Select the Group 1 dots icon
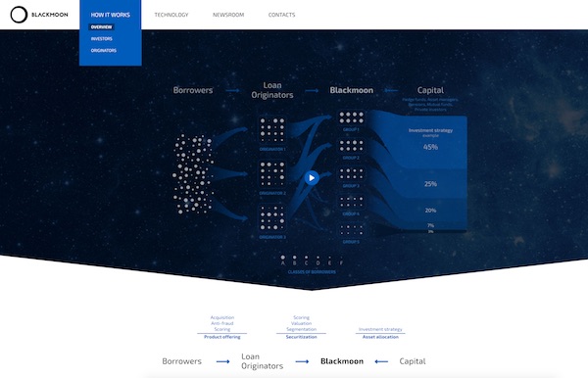This screenshot has height=378, width=588. [351, 118]
